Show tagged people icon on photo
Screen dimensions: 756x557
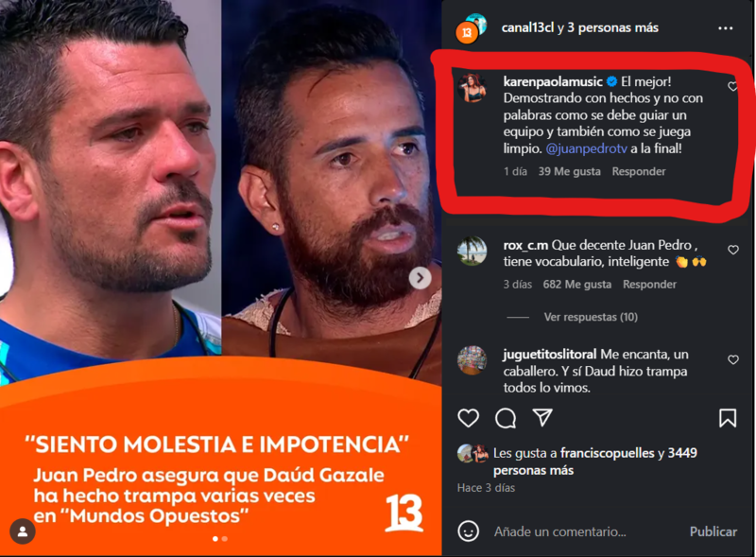coord(22,531)
